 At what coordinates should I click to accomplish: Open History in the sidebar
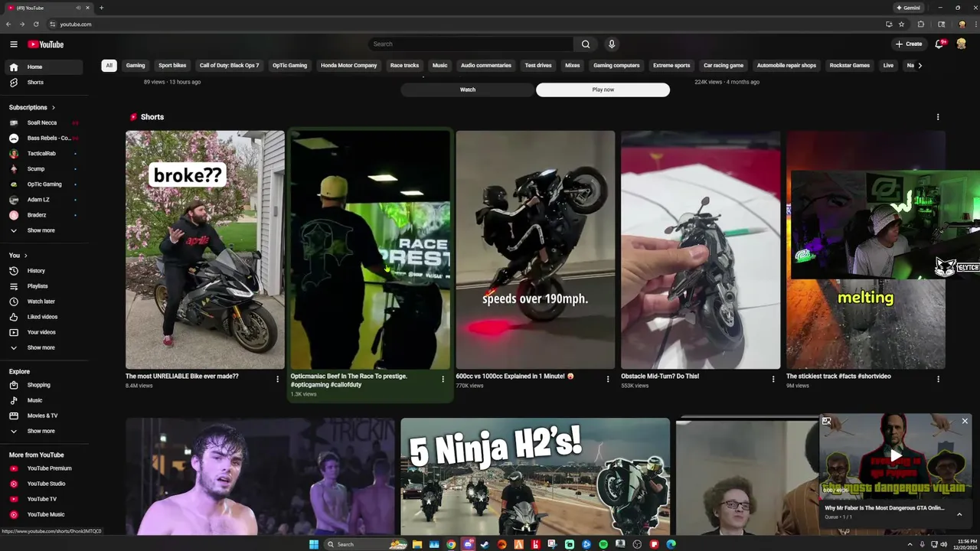tap(42, 270)
